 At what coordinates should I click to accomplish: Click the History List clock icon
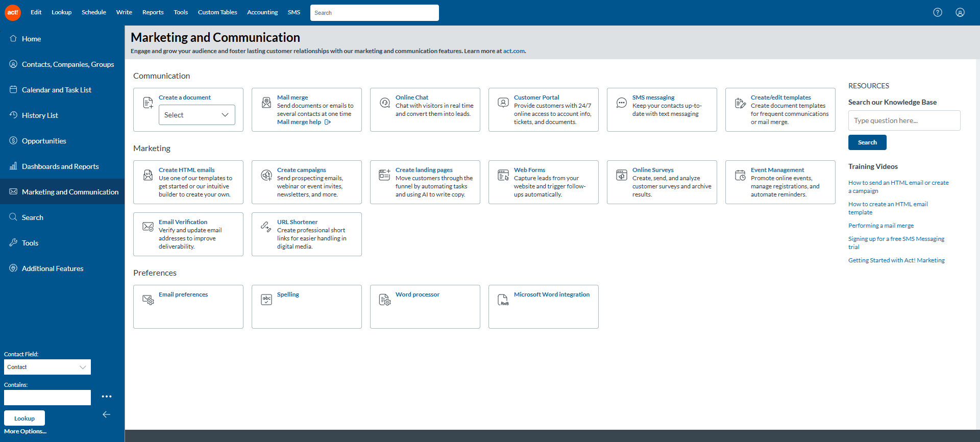(13, 115)
